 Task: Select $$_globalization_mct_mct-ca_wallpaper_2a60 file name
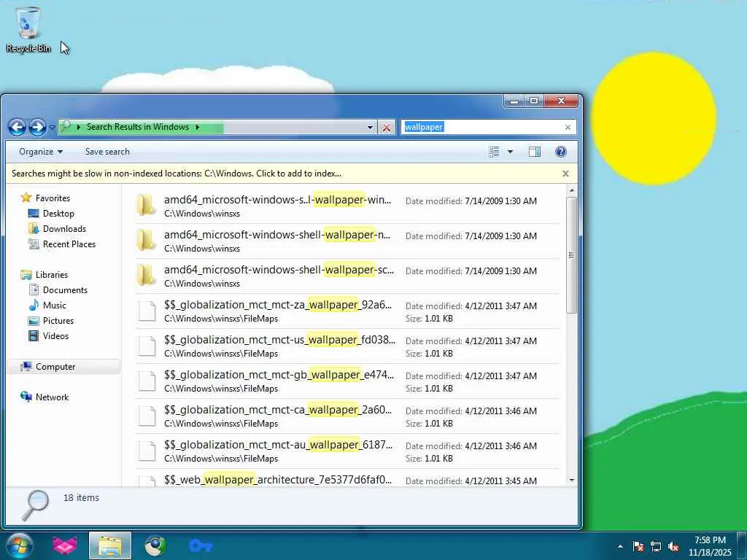(278, 410)
